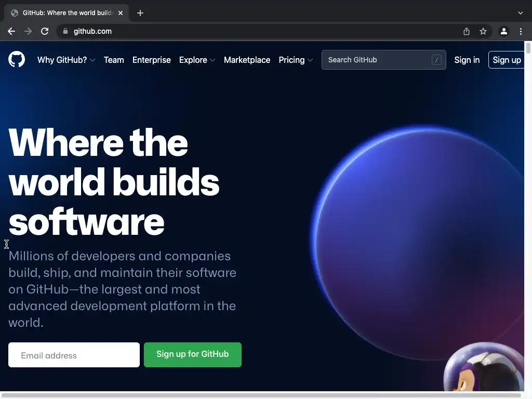Focus the Email address field
This screenshot has height=399, width=532.
tap(74, 354)
